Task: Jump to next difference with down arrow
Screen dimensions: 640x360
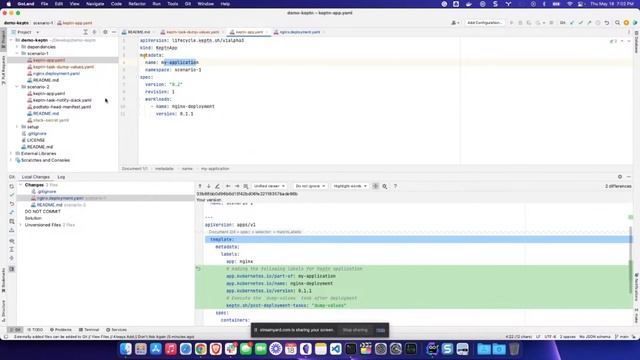Action: coord(209,186)
